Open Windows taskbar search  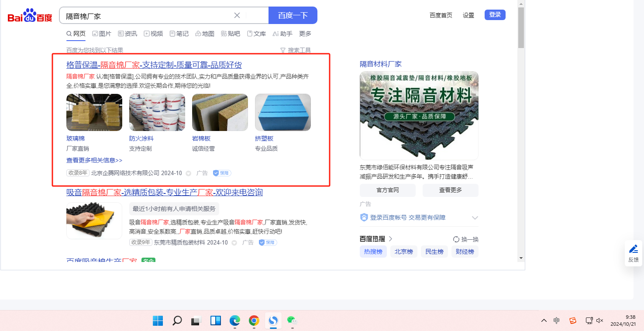point(177,321)
